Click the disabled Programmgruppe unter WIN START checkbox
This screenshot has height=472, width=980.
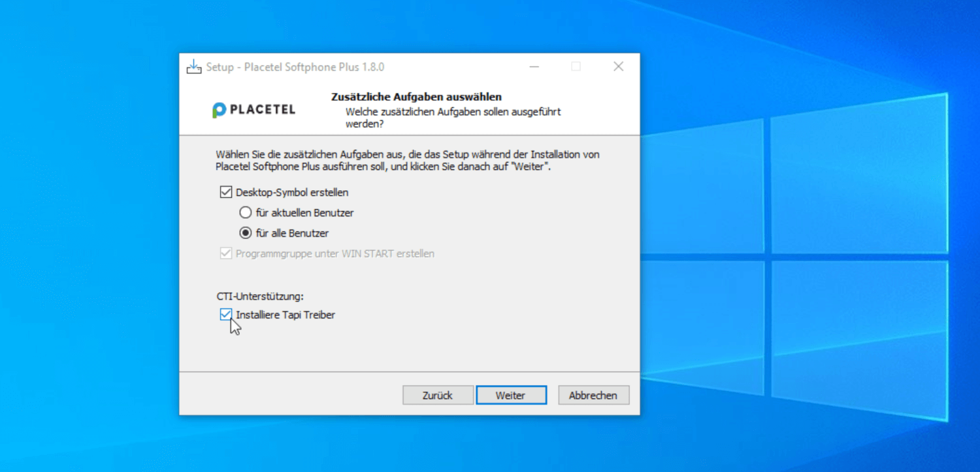[x=226, y=254]
